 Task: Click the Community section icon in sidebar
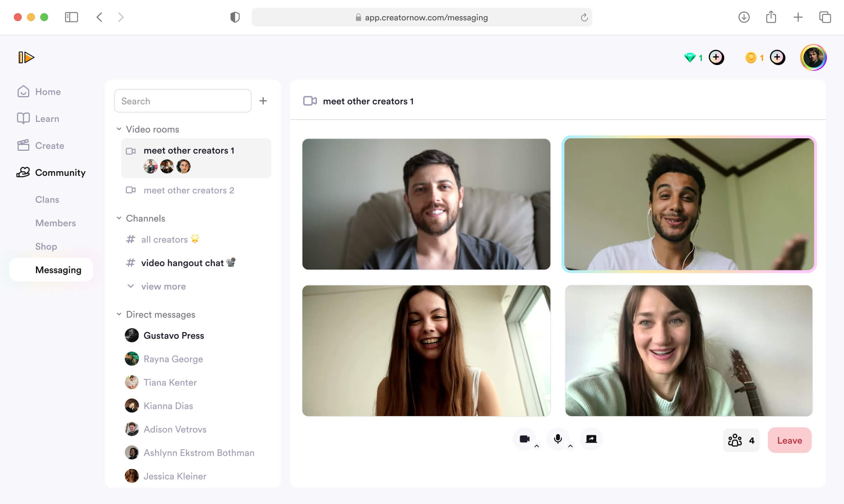pos(23,172)
